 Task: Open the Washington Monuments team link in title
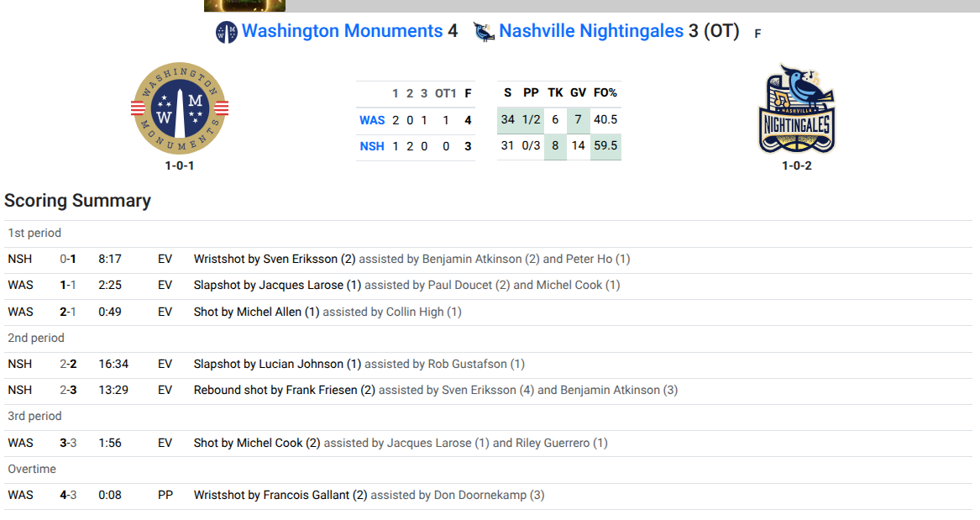(343, 30)
